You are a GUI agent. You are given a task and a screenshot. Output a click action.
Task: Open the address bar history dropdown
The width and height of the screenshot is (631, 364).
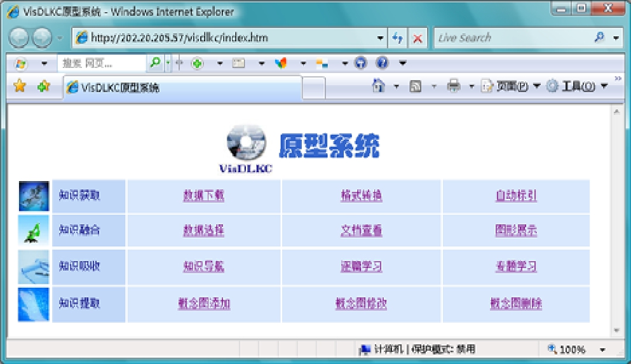[x=380, y=38]
